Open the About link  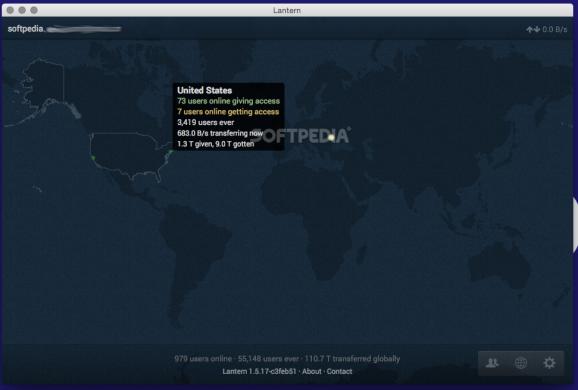click(x=311, y=371)
